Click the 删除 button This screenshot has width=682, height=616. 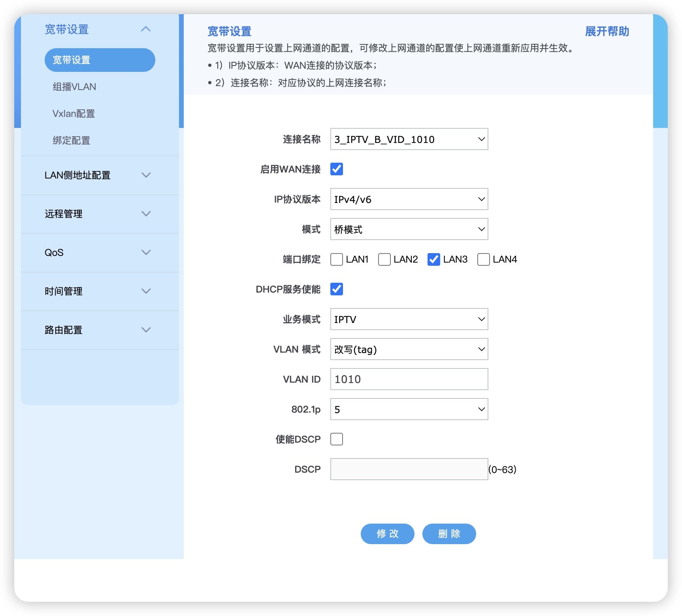tap(449, 534)
